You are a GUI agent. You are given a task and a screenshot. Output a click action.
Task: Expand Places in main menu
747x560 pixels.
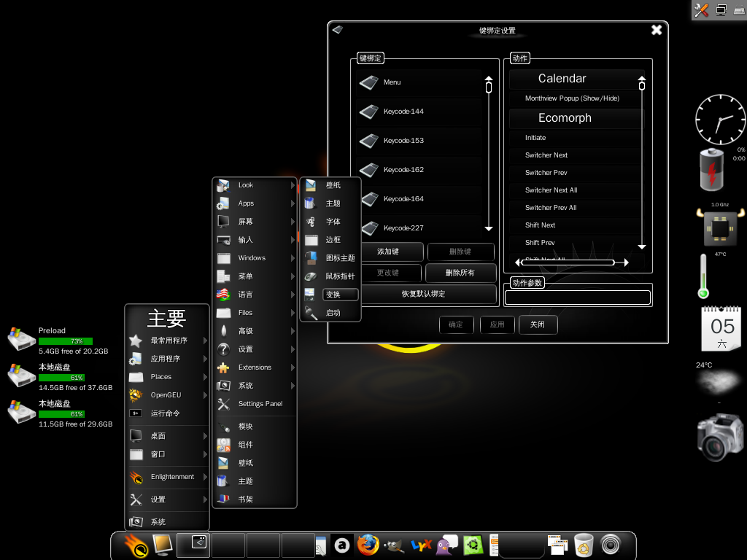[x=167, y=377]
